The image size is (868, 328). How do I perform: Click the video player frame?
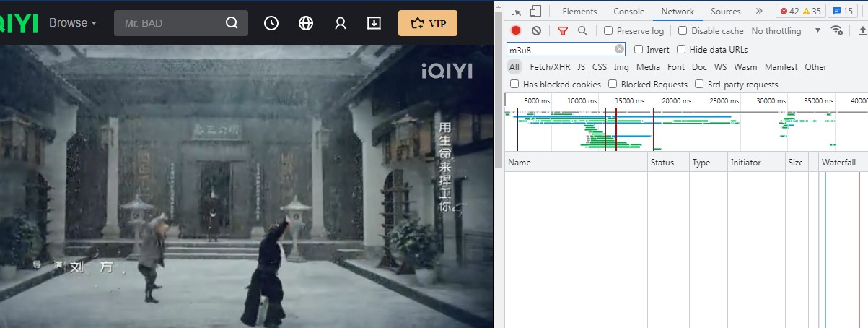[246, 186]
